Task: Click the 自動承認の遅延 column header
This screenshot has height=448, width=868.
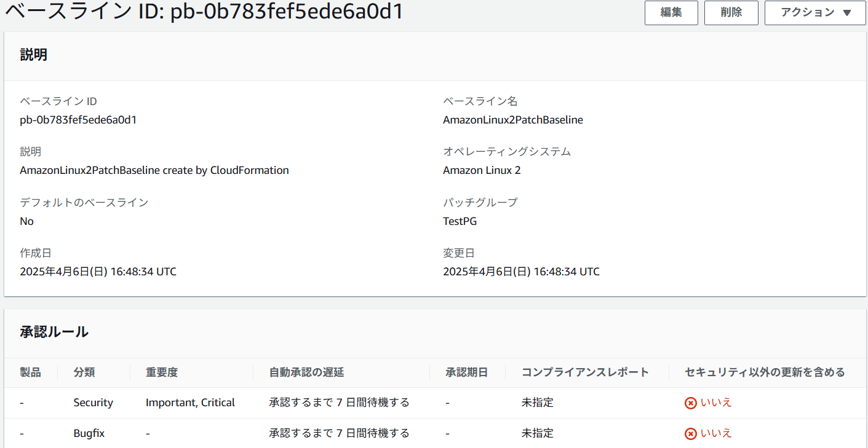Action: (x=306, y=372)
